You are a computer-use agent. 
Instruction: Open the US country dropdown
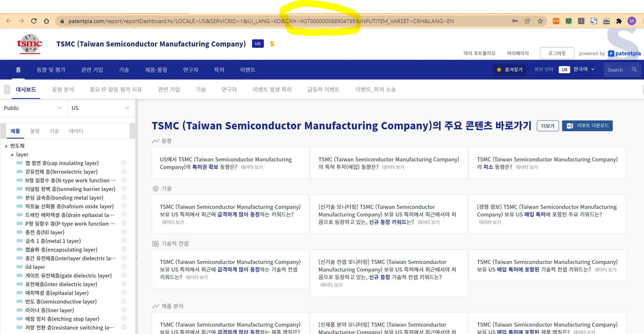pyautogui.click(x=101, y=108)
